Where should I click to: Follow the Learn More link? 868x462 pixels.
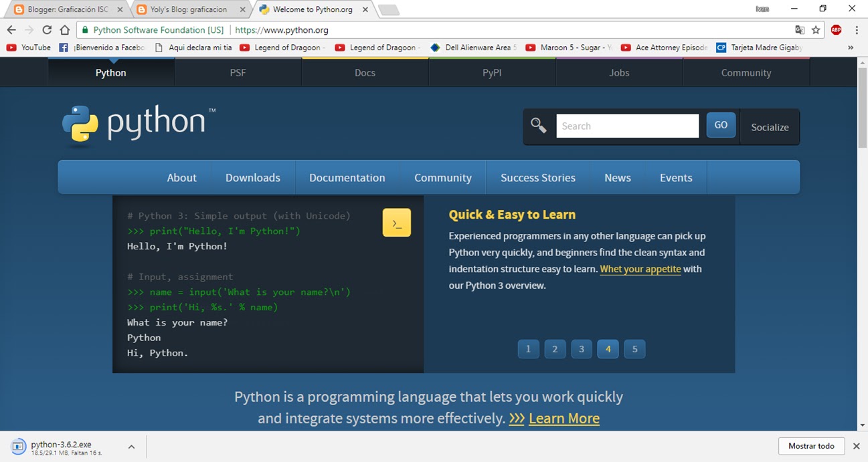[564, 419]
